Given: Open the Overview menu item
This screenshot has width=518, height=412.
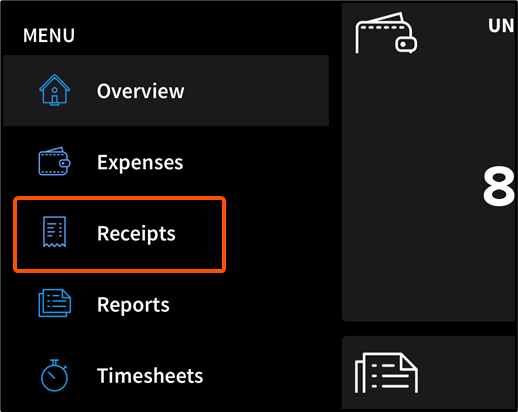Looking at the screenshot, I should (x=140, y=91).
